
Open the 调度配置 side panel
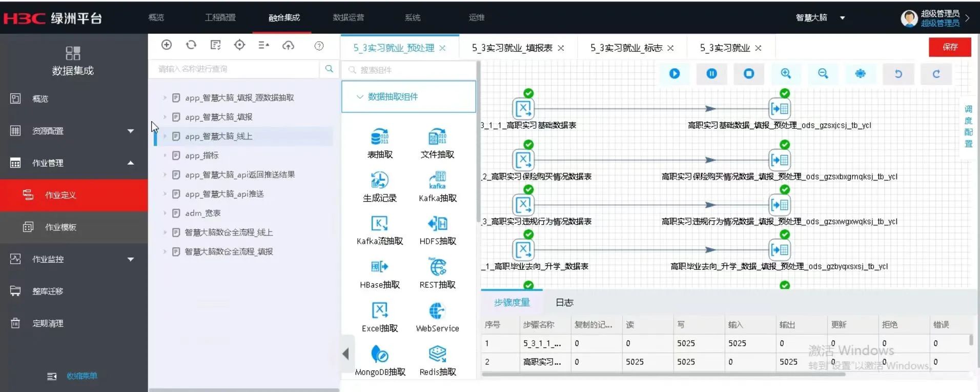pyautogui.click(x=968, y=126)
